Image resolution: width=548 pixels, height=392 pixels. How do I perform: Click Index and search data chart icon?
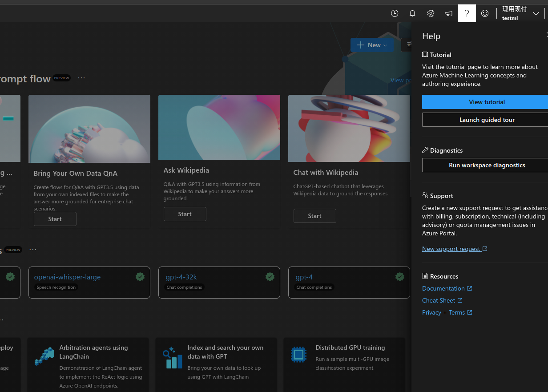point(173,358)
